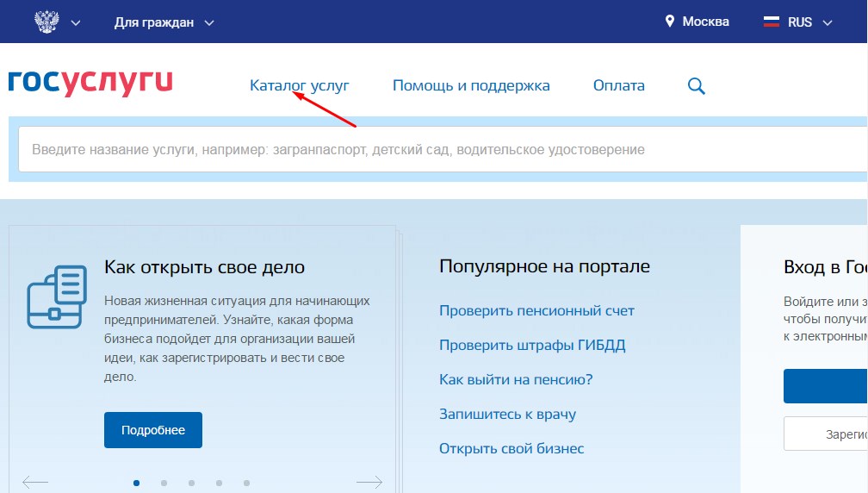Expand the 'Для граждан' audience dropdown
Viewport: 868px width, 493px height.
tap(164, 22)
